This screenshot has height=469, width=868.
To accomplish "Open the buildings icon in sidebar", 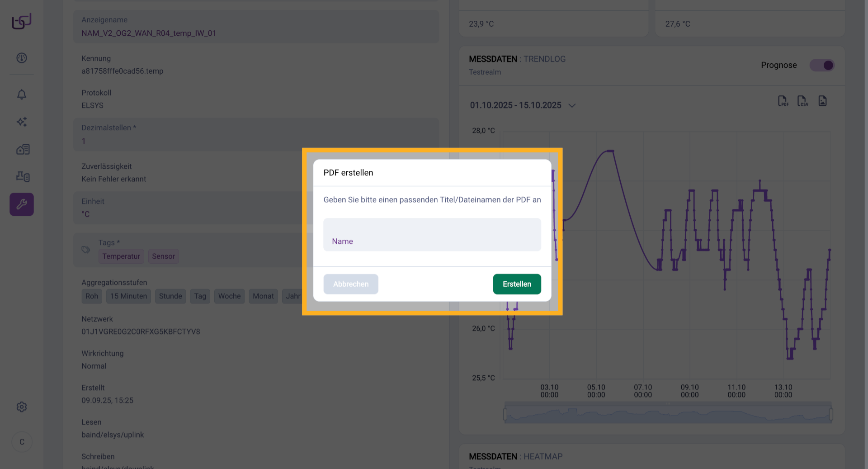I will [23, 149].
